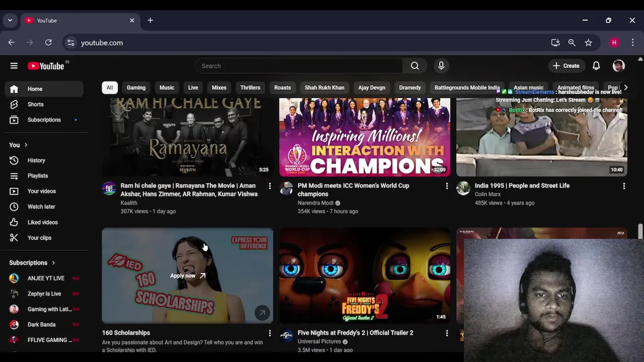Open a new browser tab
Screen dimensions: 644x362
coord(150,21)
